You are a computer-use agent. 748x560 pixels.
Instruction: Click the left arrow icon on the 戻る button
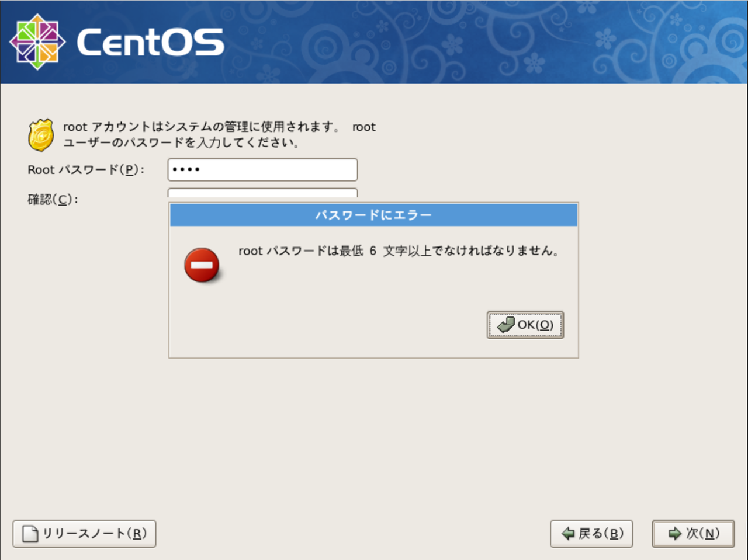click(x=566, y=533)
